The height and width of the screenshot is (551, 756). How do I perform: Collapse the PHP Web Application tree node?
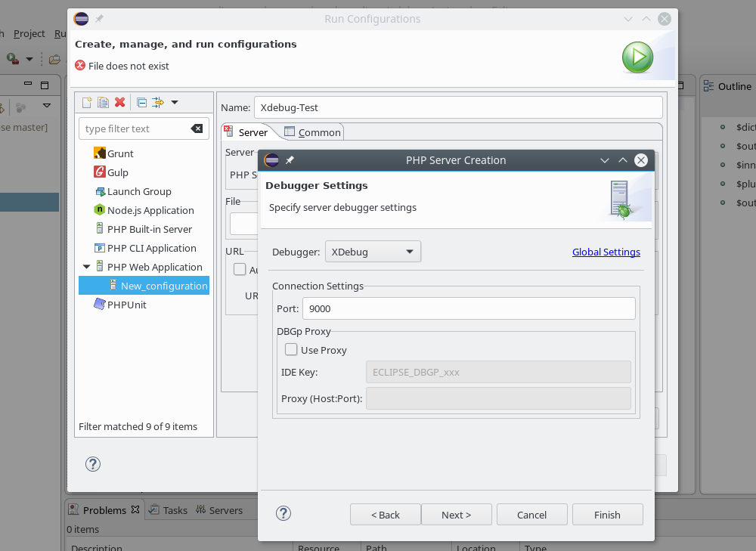(x=87, y=267)
